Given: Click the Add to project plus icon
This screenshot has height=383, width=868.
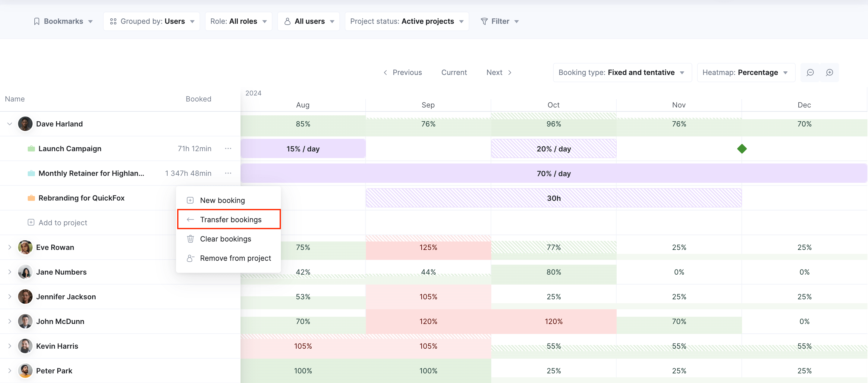Looking at the screenshot, I should 31,223.
